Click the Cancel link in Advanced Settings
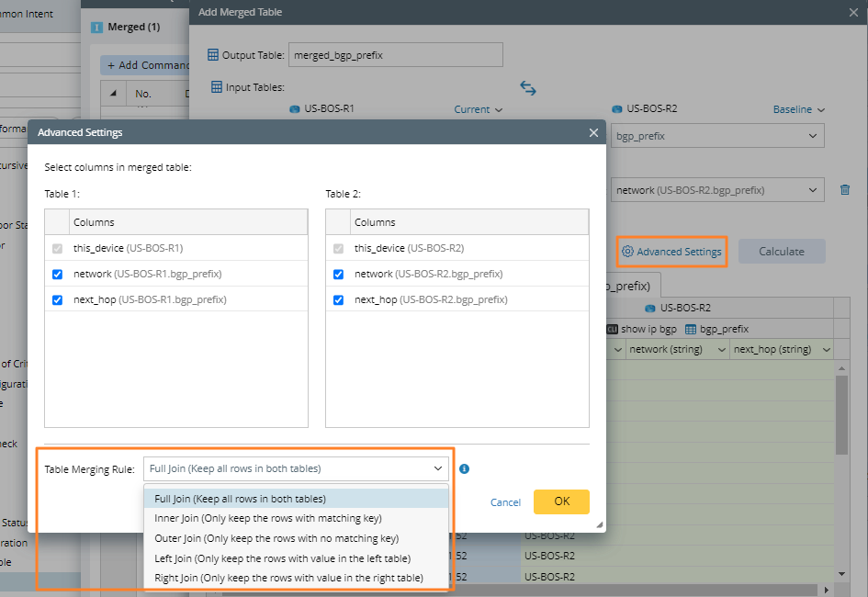This screenshot has height=597, width=868. [x=505, y=502]
